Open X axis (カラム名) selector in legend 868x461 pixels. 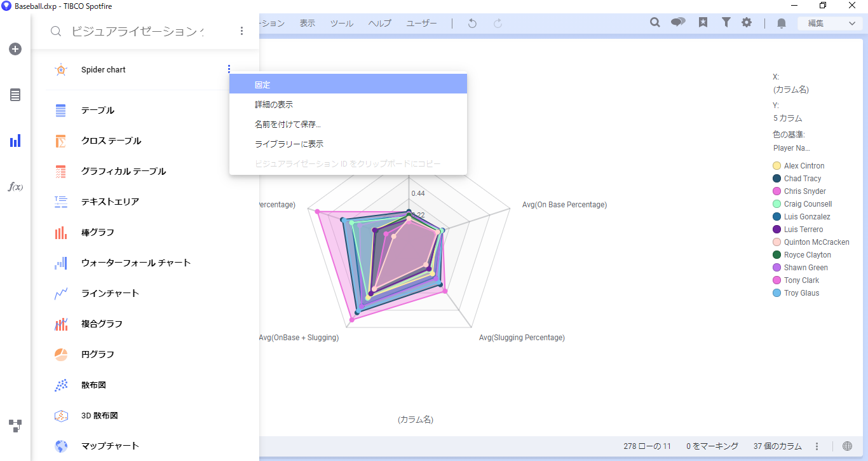[x=791, y=90]
